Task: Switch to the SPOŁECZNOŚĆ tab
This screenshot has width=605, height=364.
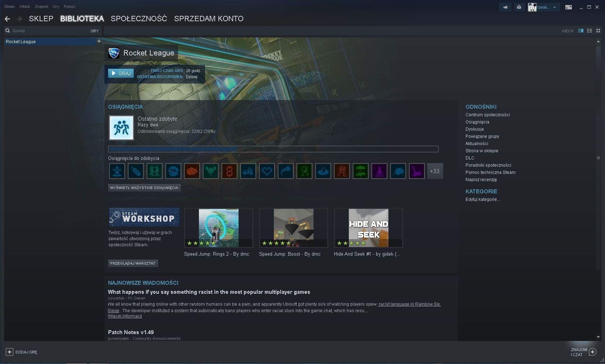Action: pyautogui.click(x=139, y=19)
